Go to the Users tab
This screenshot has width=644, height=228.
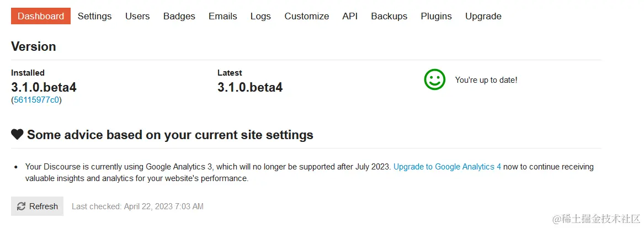137,16
